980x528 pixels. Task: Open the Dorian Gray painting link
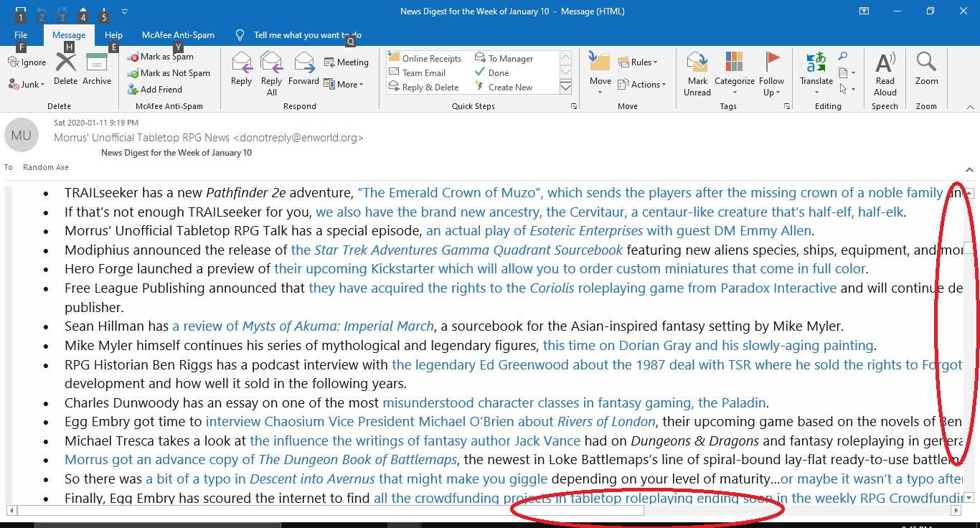708,346
